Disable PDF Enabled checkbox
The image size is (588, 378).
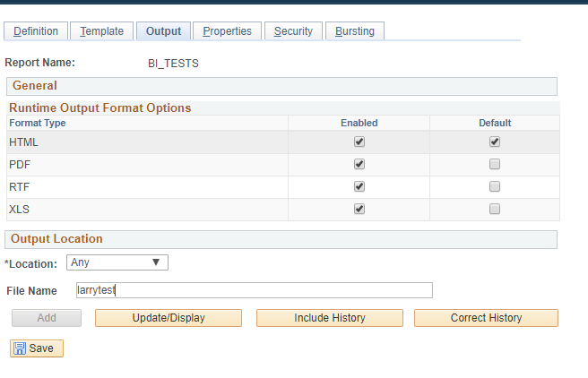[359, 164]
